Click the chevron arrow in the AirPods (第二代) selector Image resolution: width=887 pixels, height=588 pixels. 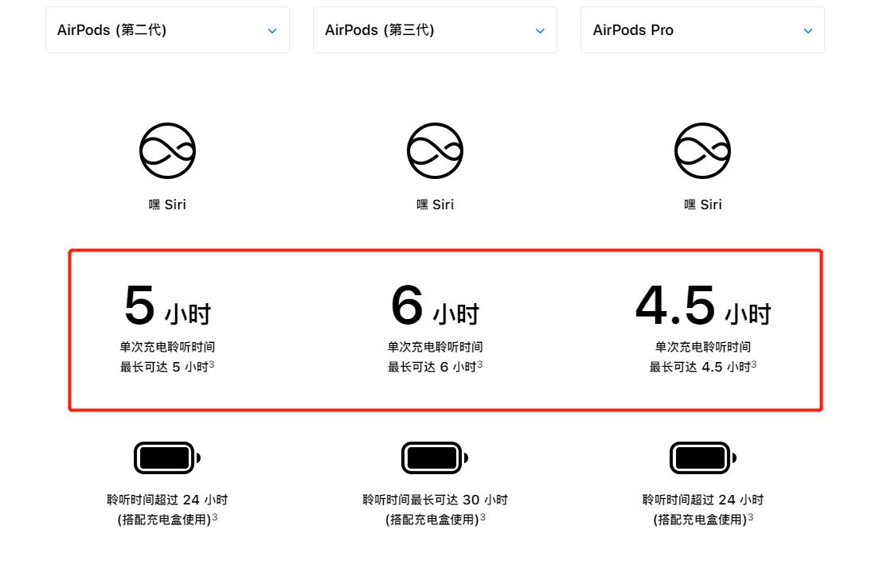272,31
